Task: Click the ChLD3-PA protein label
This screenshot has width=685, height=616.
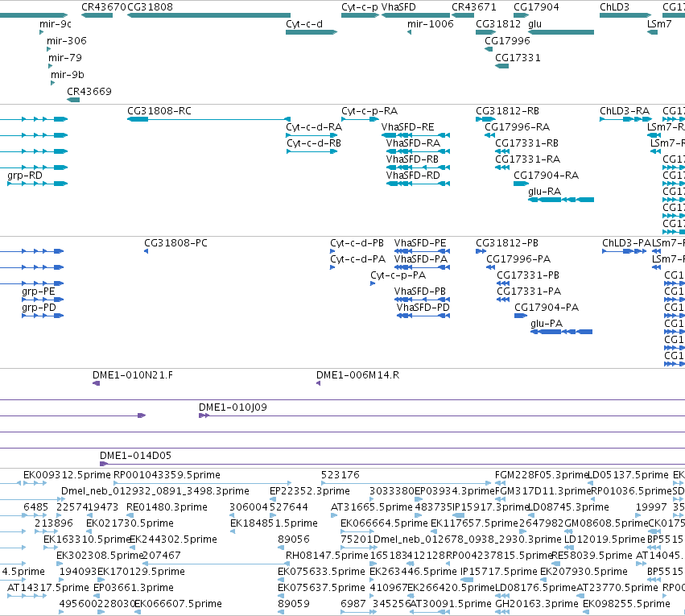Action: click(626, 243)
